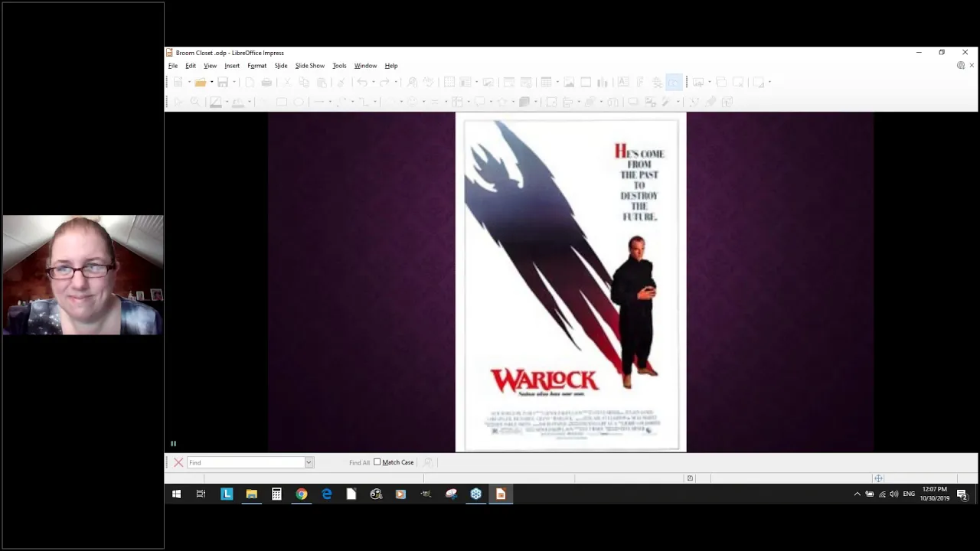Click the Find All button
This screenshot has height=551, width=980.
[x=359, y=462]
